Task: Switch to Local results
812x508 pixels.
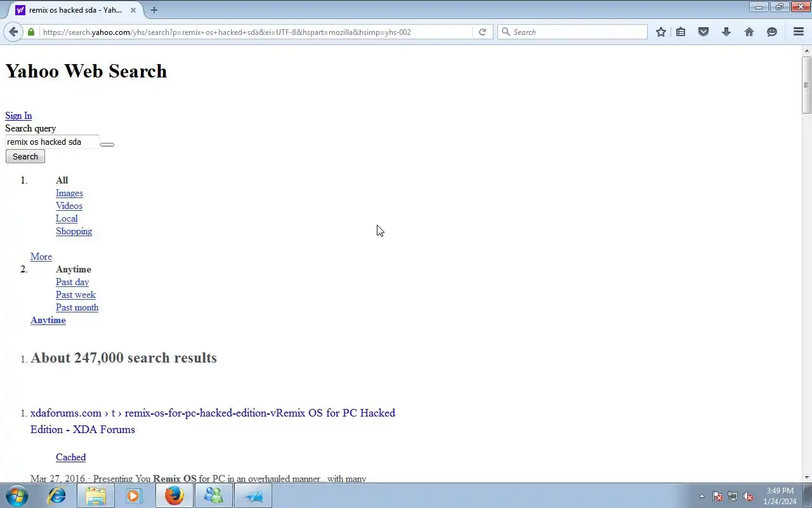Action: click(67, 218)
